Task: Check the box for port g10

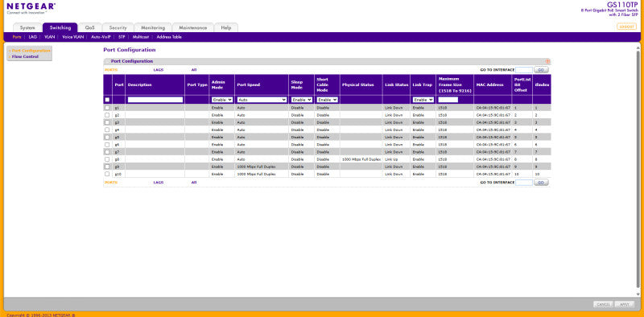Action: [107, 174]
